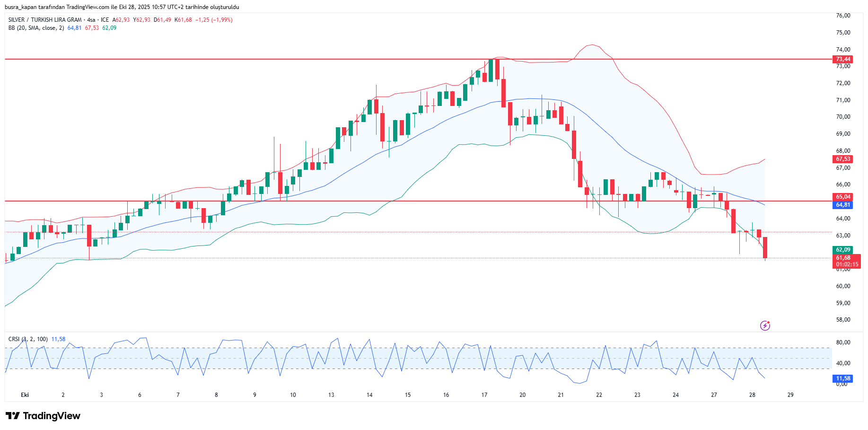The height and width of the screenshot is (430, 868).
Task: Click the blue 64,81 basis price label
Action: (x=842, y=205)
